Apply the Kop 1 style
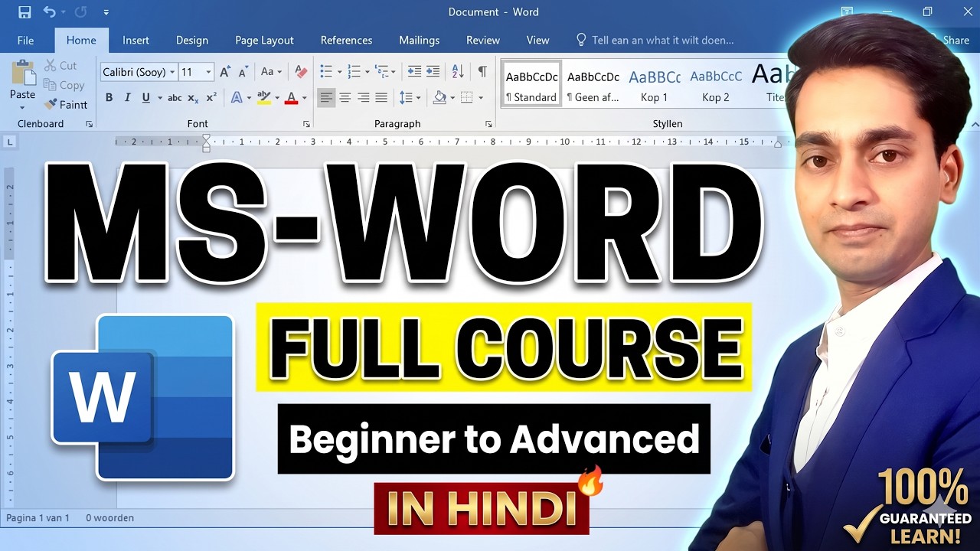This screenshot has width=980, height=551. (655, 83)
